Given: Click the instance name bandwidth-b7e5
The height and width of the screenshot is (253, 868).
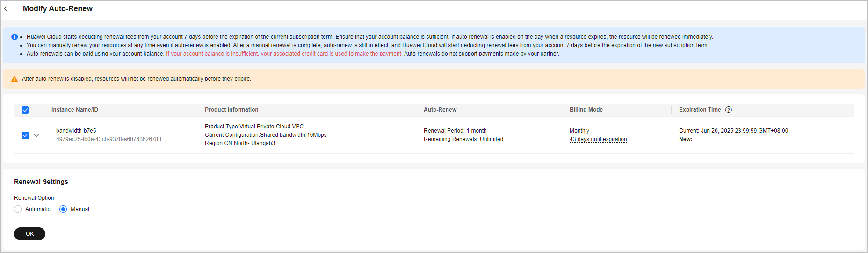Looking at the screenshot, I should [x=76, y=131].
